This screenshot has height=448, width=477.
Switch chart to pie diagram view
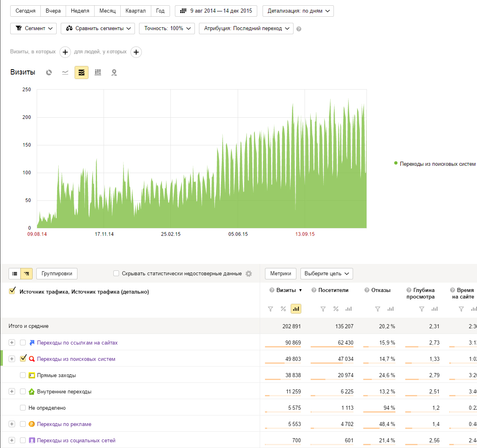coord(49,72)
